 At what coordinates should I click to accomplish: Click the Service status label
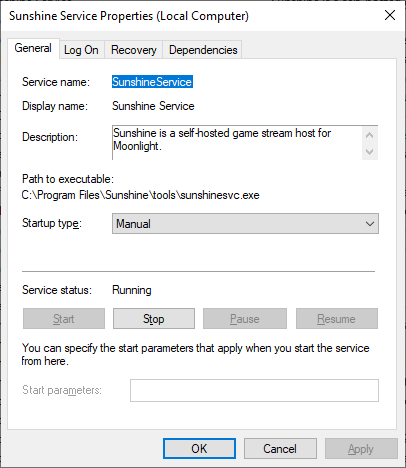(x=57, y=290)
